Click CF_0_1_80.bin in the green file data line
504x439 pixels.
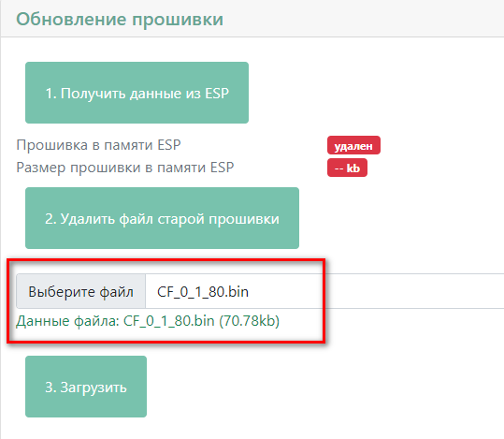168,321
